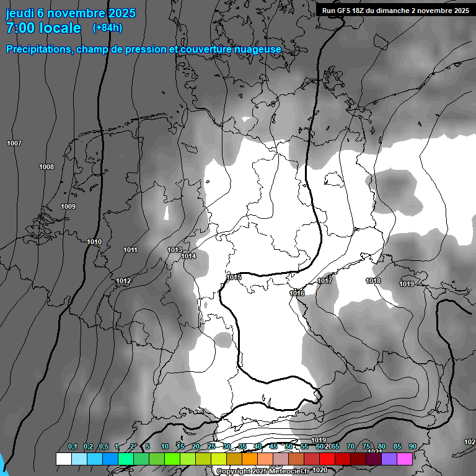Click the '35' legend value
476x476 pixels.
[242, 446]
